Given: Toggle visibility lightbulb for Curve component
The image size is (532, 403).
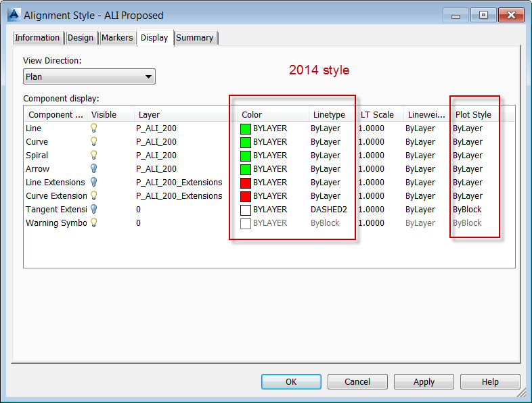Looking at the screenshot, I should [x=93, y=142].
